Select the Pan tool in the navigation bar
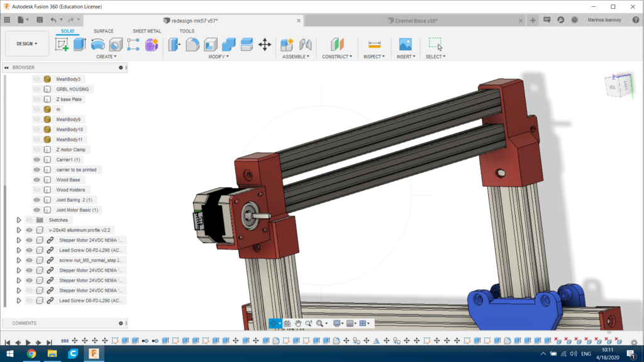The width and height of the screenshot is (644, 362). (298, 323)
